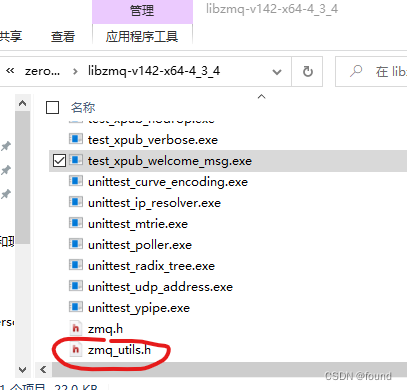Viewport: 407px width, 390px height.
Task: Select the file name unittest_poller.exe
Action: [x=140, y=245]
